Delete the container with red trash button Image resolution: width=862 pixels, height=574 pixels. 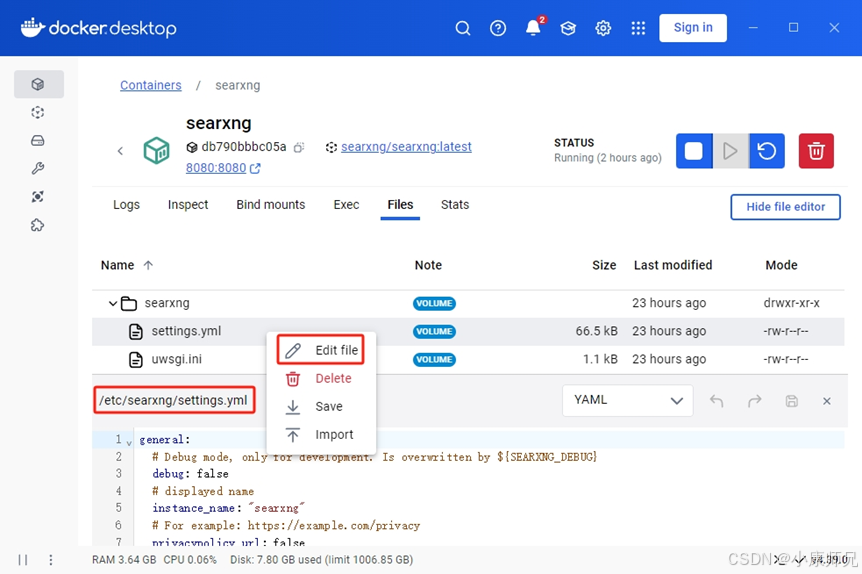(x=816, y=151)
